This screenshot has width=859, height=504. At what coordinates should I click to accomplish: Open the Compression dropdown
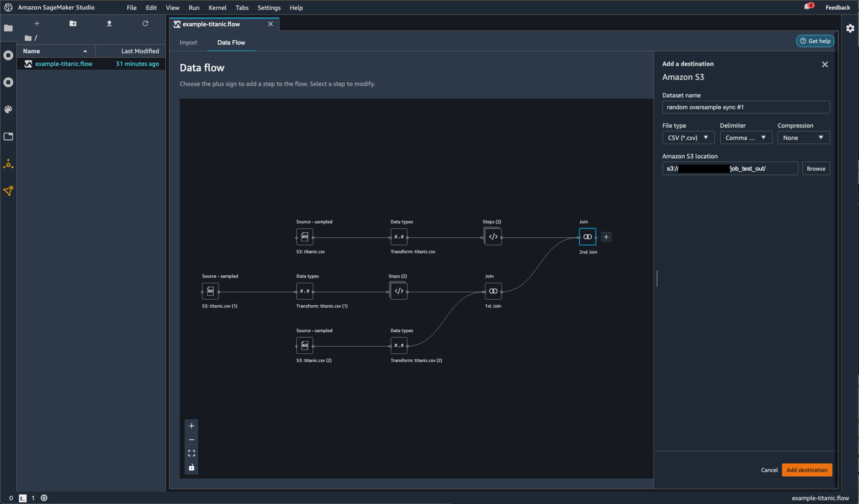point(803,138)
